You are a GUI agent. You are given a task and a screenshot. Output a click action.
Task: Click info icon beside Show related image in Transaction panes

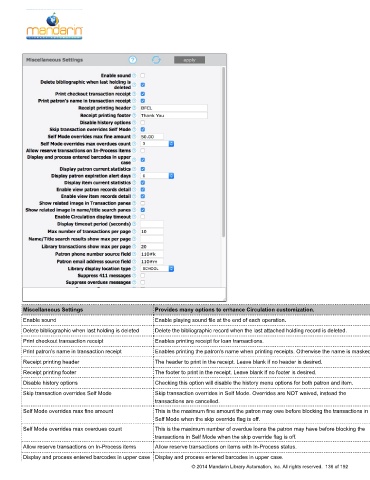click(134, 203)
